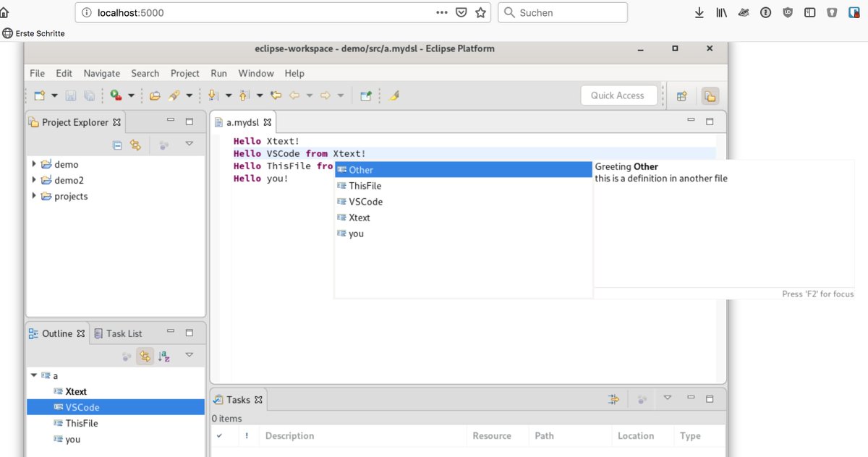Toggle Link with Editor in Outline
Viewport: 868px width, 457px height.
(x=145, y=356)
